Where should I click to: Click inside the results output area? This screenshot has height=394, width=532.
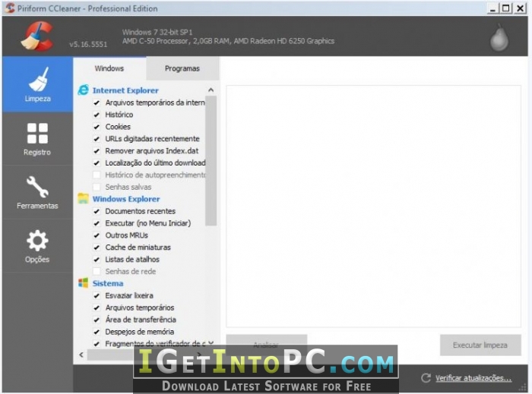pos(374,206)
